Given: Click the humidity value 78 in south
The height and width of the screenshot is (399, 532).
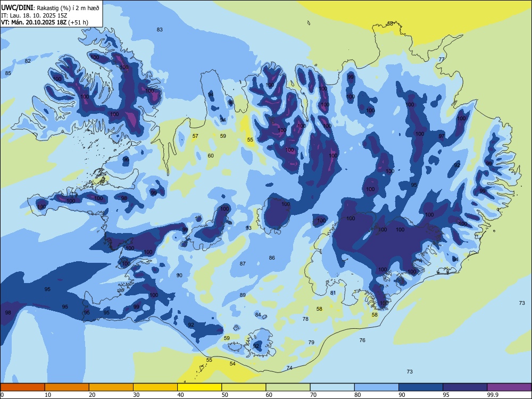Looking at the screenshot, I should pyautogui.click(x=305, y=319).
